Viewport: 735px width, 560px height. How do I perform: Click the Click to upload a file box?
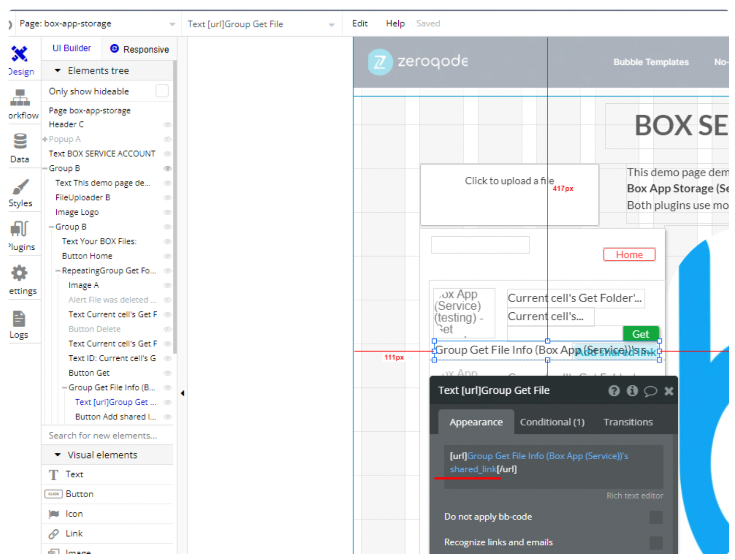coord(509,195)
